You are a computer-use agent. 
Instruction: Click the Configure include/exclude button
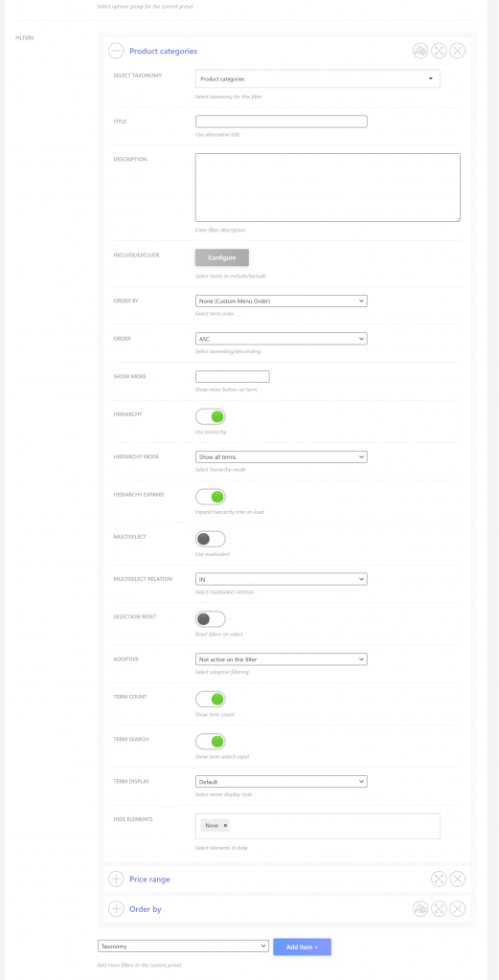pyautogui.click(x=222, y=257)
